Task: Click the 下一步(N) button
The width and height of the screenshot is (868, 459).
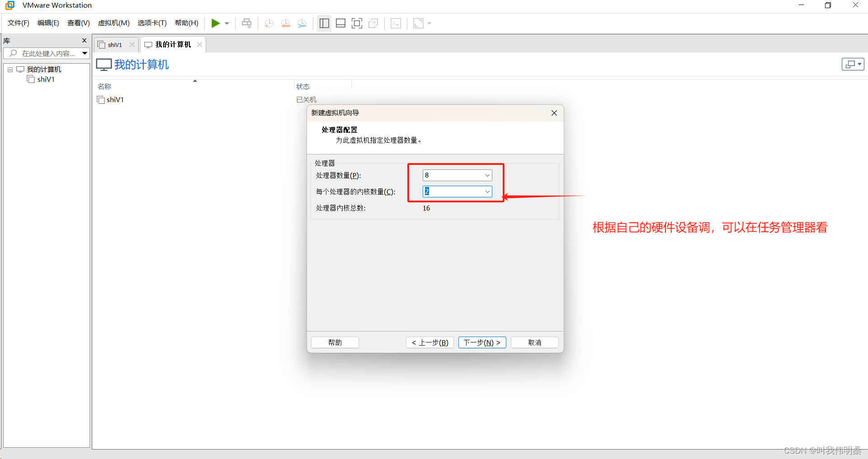Action: [x=482, y=342]
